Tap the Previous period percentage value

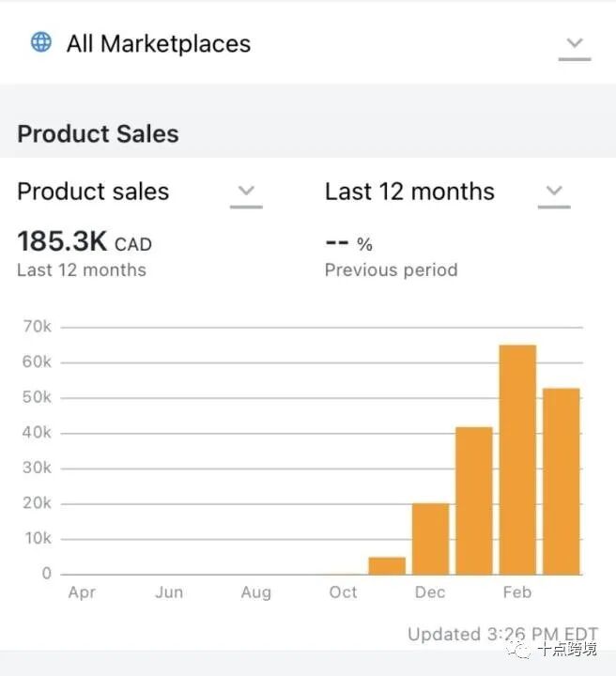(x=348, y=243)
